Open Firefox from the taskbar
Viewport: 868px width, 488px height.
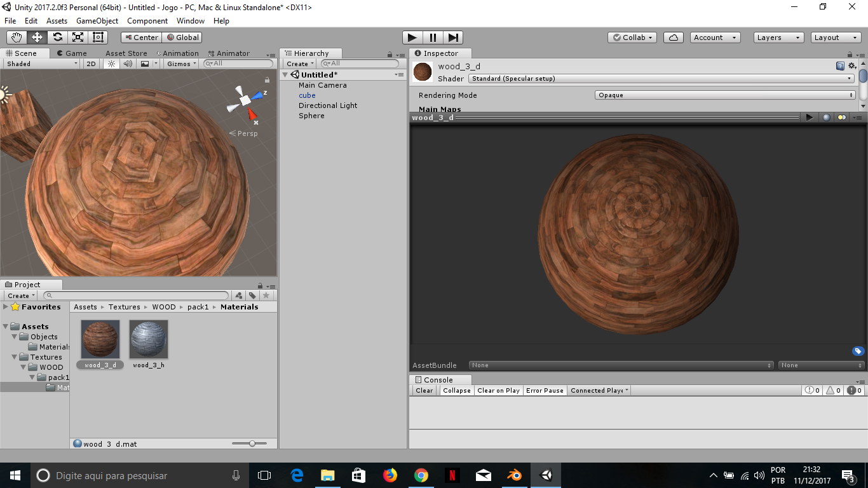point(390,475)
